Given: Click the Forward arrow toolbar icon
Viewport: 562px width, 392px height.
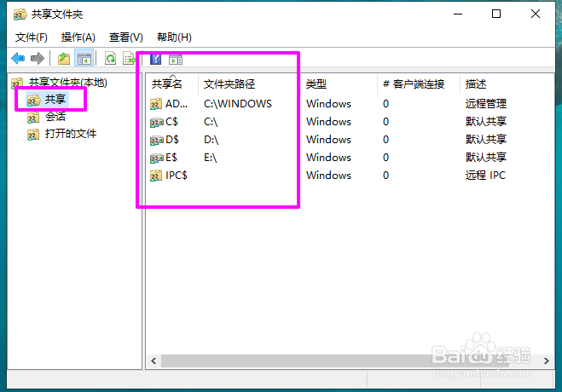Looking at the screenshot, I should tap(38, 58).
